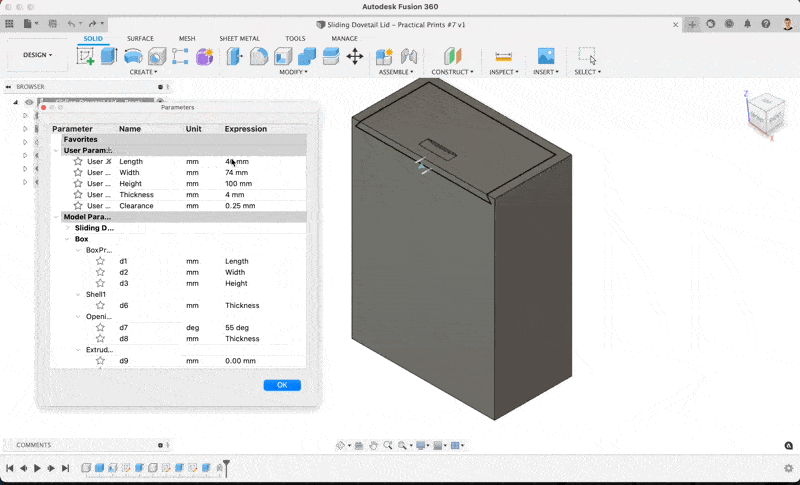Click the Move/Copy arrows icon

click(x=354, y=57)
